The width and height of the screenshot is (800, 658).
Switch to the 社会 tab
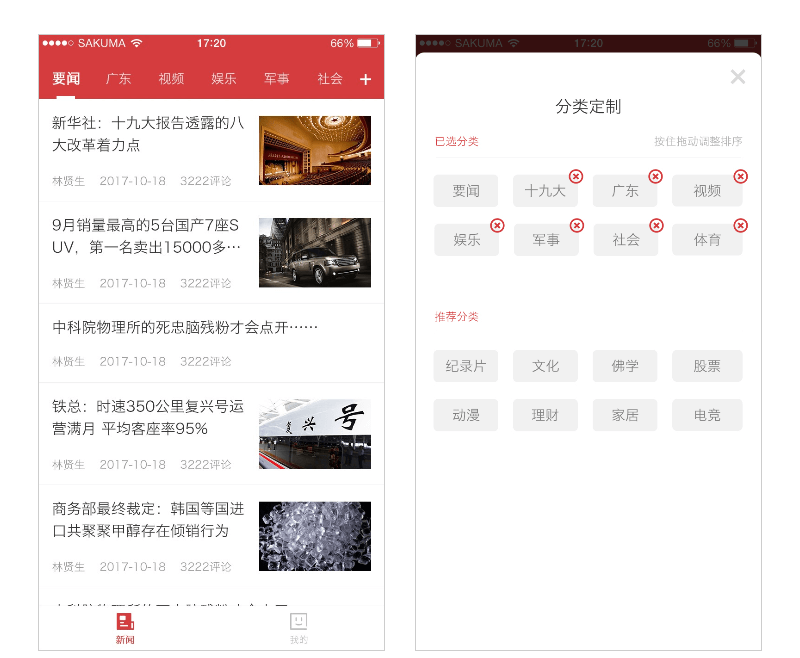[330, 79]
